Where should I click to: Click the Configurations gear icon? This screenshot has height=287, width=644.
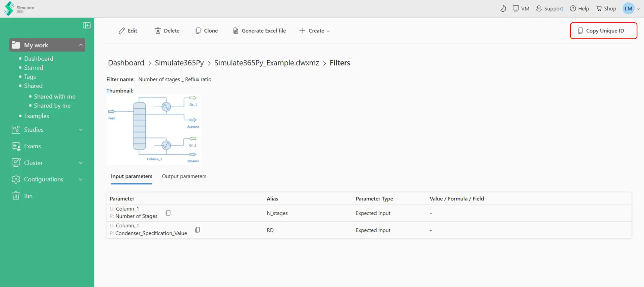click(x=16, y=179)
